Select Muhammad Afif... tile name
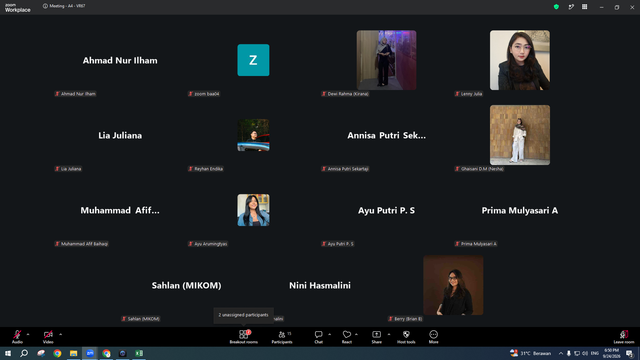640x360 pixels. pos(120,211)
